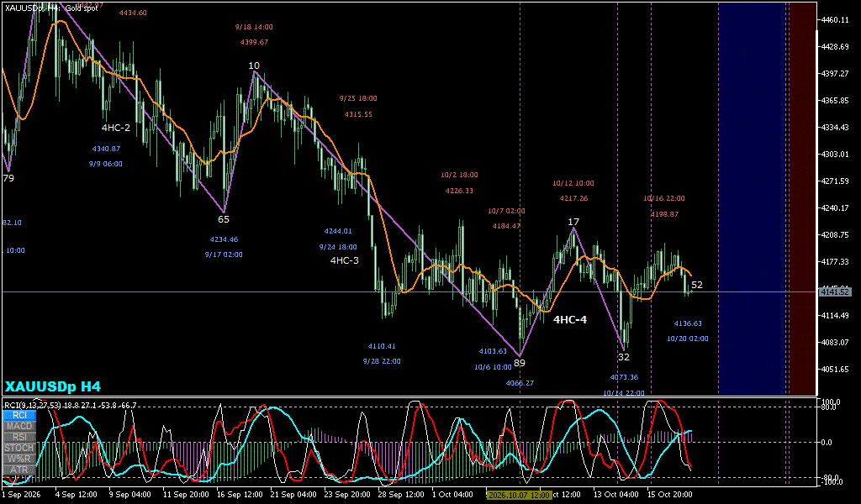This screenshot has width=861, height=504.
Task: Click the 4051.65 price scale value
Action: click(835, 369)
